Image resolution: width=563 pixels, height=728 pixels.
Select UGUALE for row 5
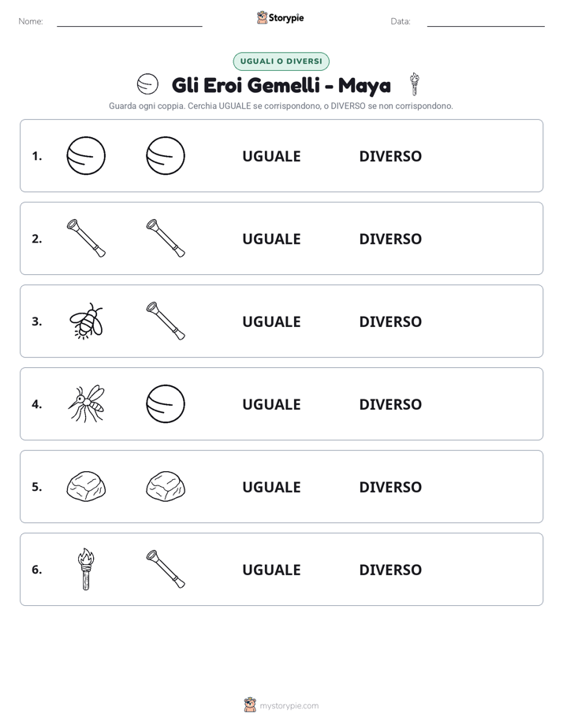tap(271, 487)
